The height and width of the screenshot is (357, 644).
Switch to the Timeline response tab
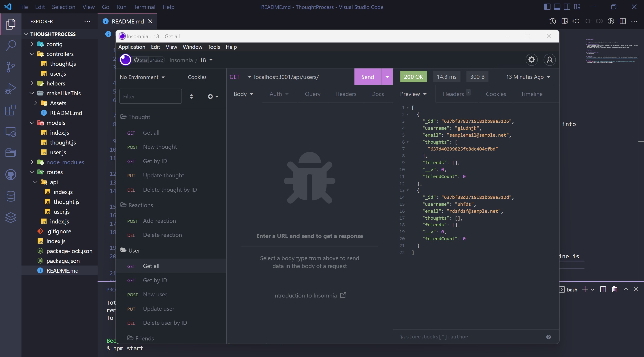tap(531, 94)
